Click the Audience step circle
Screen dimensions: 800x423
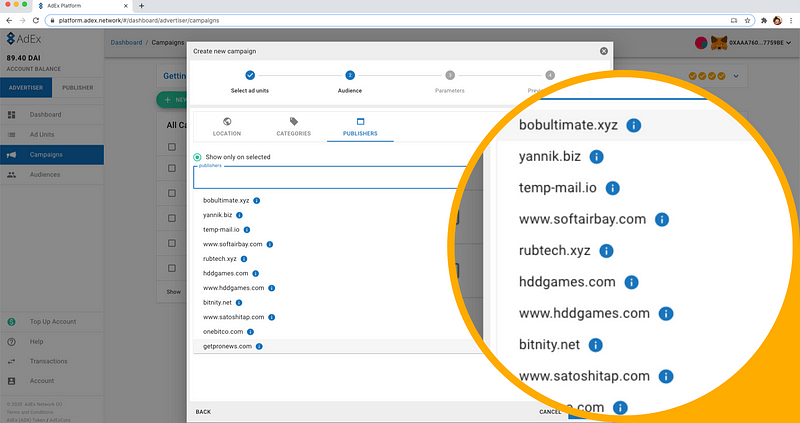click(x=350, y=76)
